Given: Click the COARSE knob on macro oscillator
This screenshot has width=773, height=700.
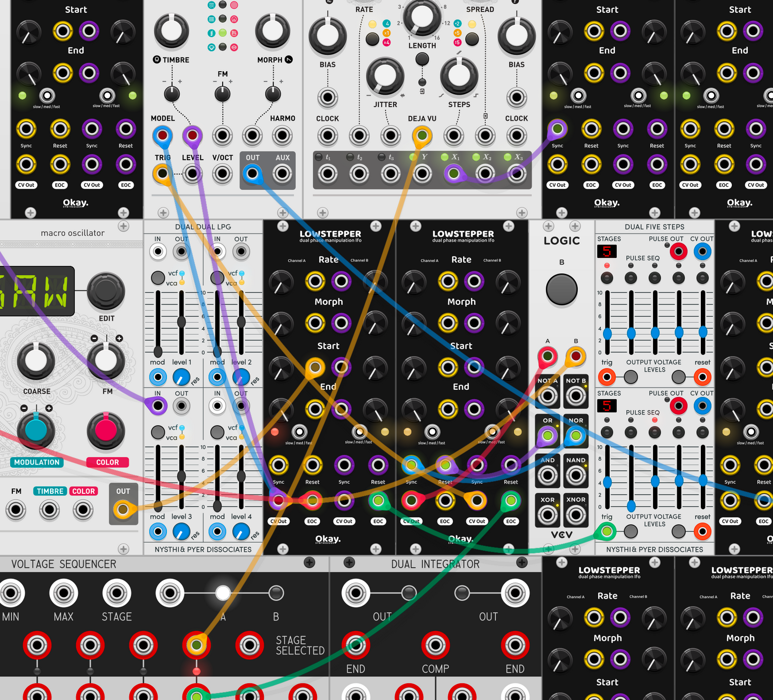Looking at the screenshot, I should point(36,361).
